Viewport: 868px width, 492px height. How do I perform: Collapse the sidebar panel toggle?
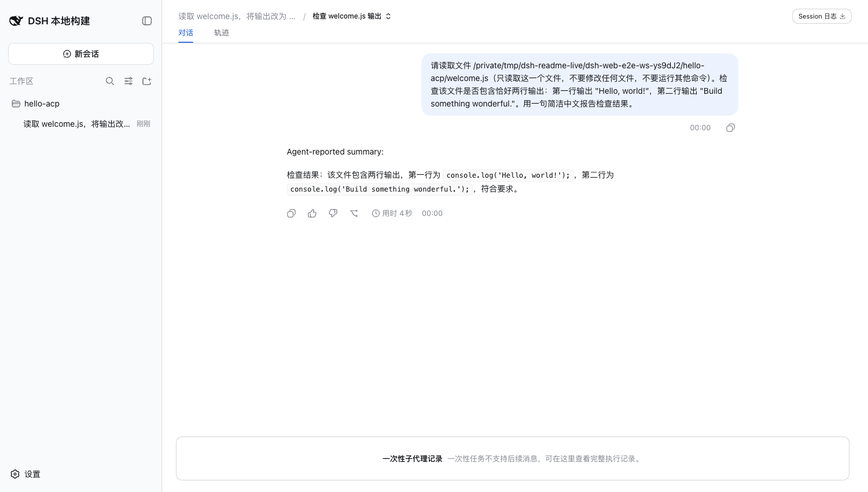pos(147,21)
